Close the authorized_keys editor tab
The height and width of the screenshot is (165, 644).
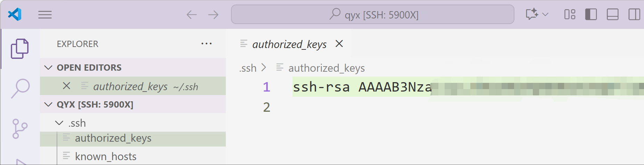tap(339, 44)
